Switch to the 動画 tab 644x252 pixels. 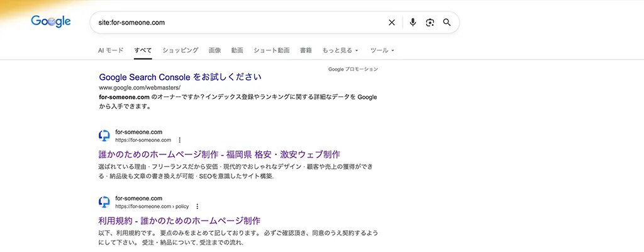click(237, 50)
